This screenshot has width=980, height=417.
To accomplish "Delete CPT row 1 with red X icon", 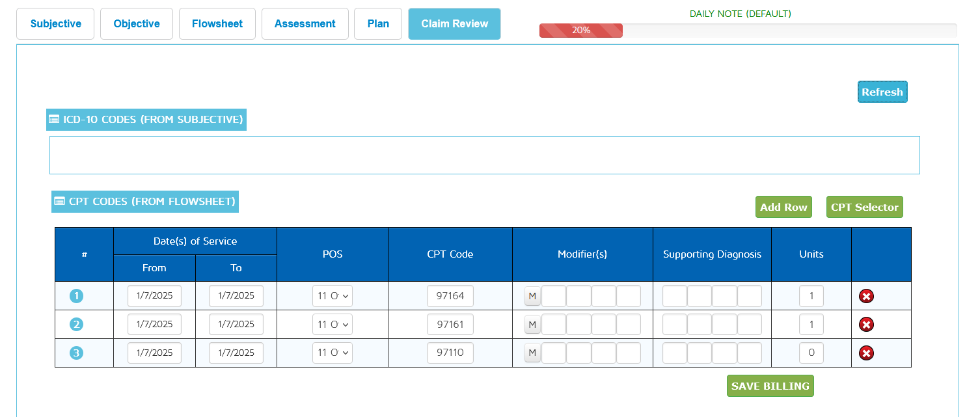I will tap(866, 297).
